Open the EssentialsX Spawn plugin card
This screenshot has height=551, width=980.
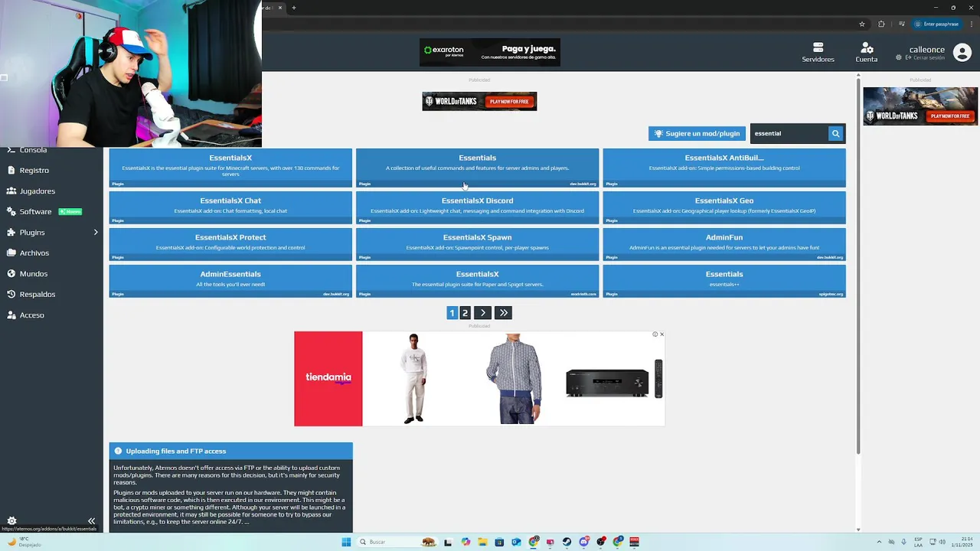pyautogui.click(x=477, y=244)
